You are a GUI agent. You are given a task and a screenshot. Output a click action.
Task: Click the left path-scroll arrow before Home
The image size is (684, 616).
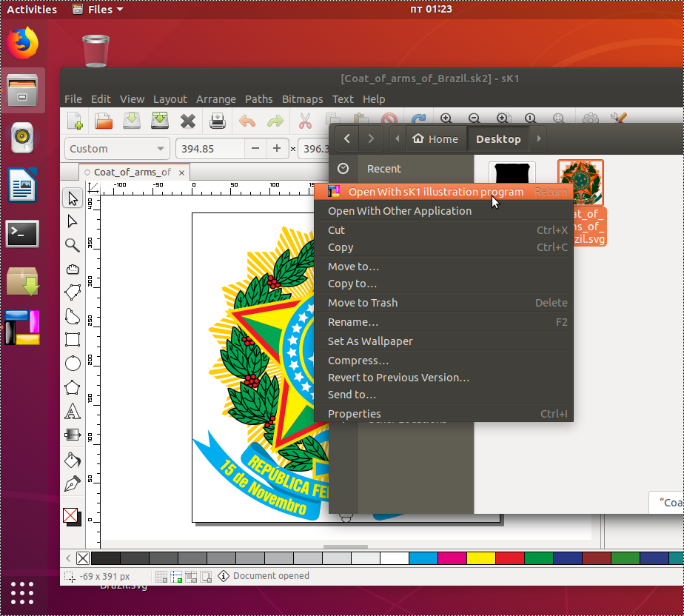(398, 138)
